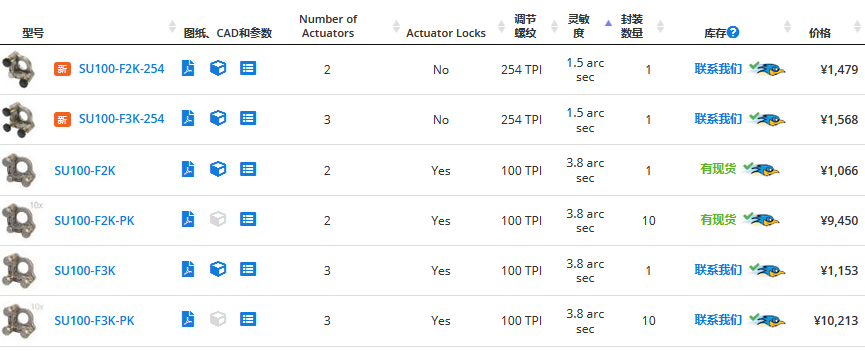Screen dimensions: 865x363
Task: Open the SU100-F3K-PK product link
Action: tap(94, 321)
